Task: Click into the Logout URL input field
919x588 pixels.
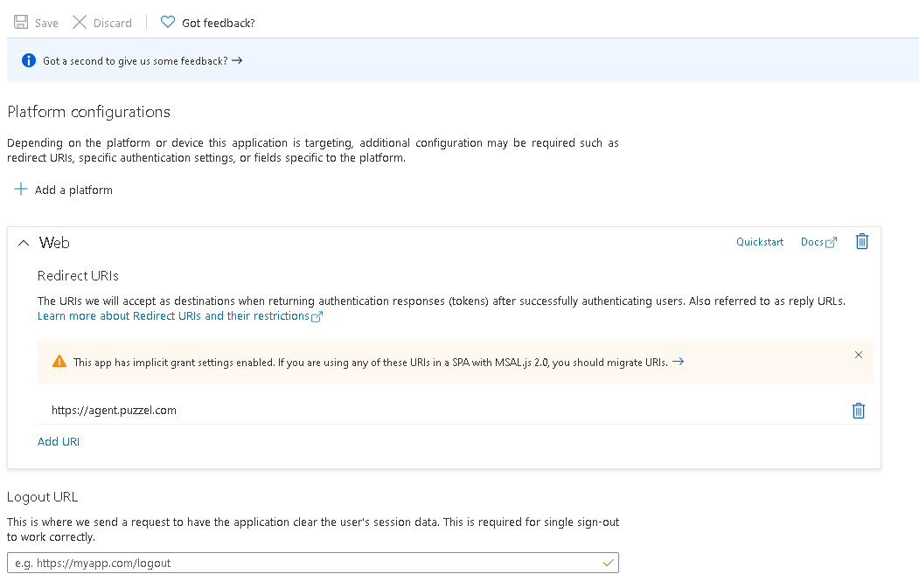Action: tap(302, 564)
